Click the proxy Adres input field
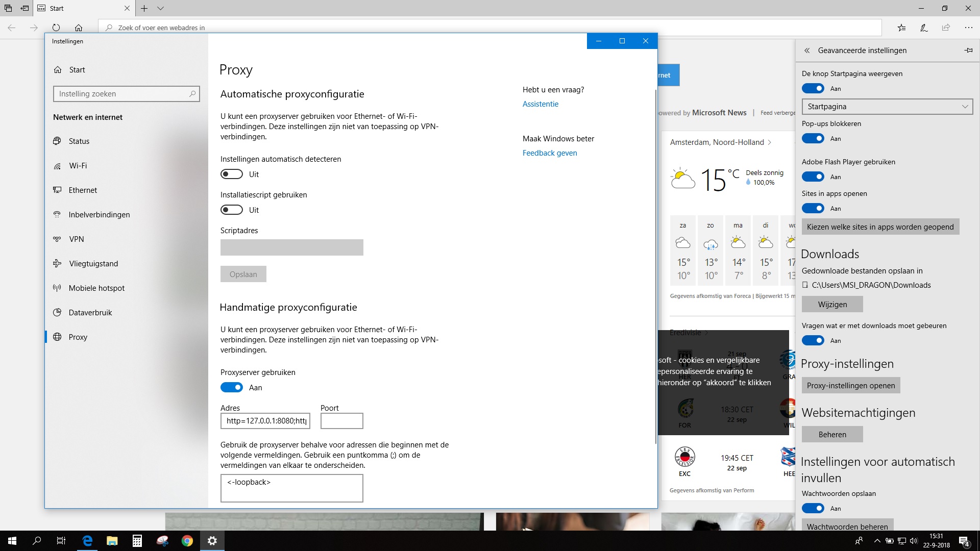The image size is (980, 551). (265, 421)
